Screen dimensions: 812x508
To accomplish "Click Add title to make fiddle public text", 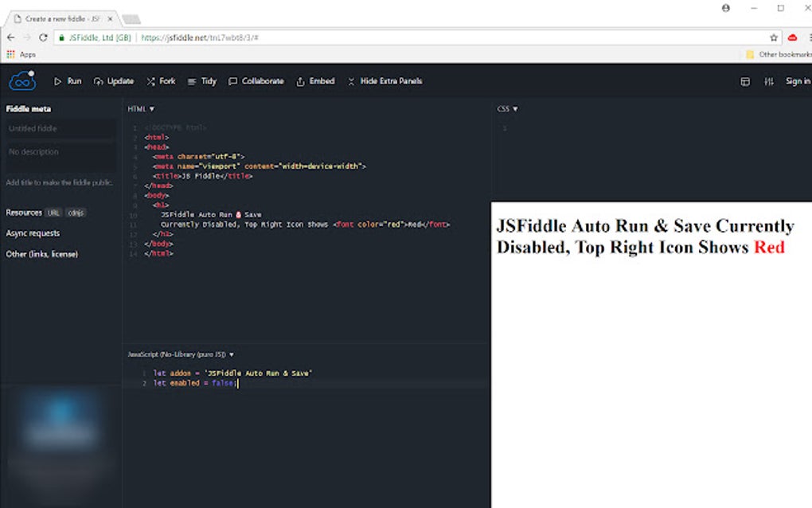I will (59, 182).
